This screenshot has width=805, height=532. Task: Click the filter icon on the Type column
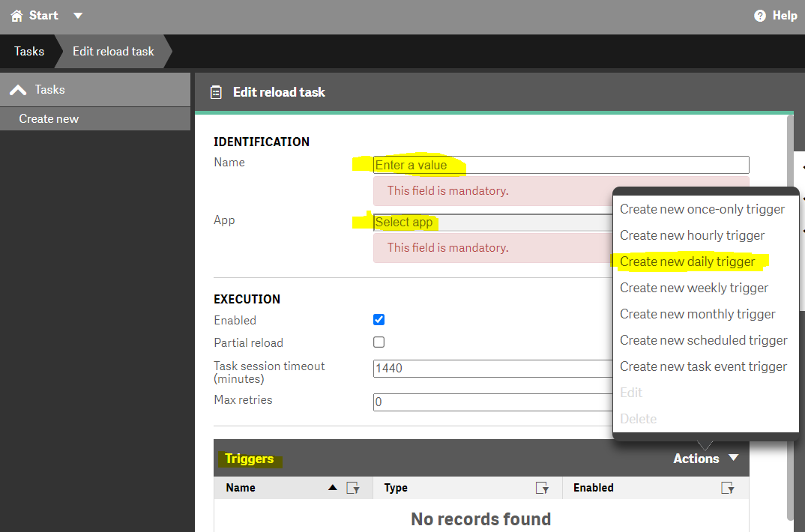[x=542, y=488]
